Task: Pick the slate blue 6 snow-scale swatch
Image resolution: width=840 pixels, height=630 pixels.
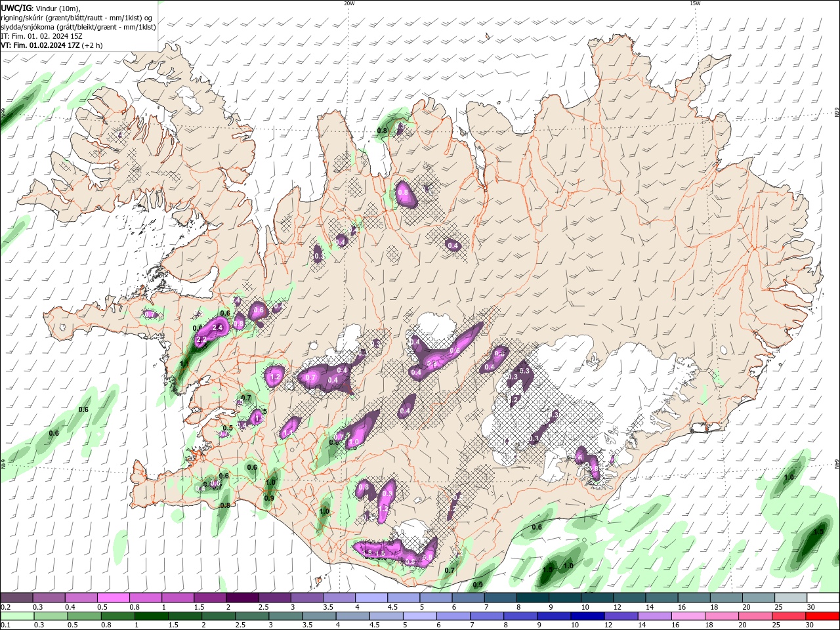Action: (469, 598)
